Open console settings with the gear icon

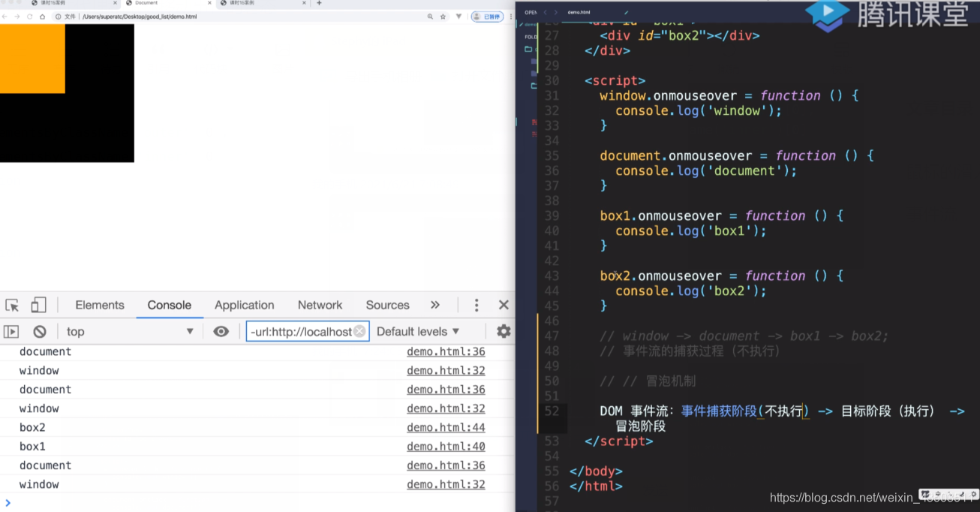[x=504, y=331]
